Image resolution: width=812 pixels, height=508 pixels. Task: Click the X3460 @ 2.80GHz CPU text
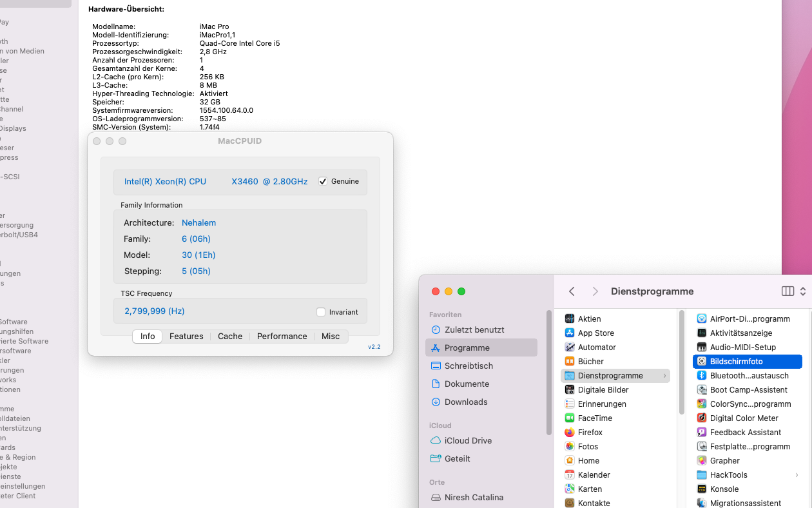coord(269,182)
